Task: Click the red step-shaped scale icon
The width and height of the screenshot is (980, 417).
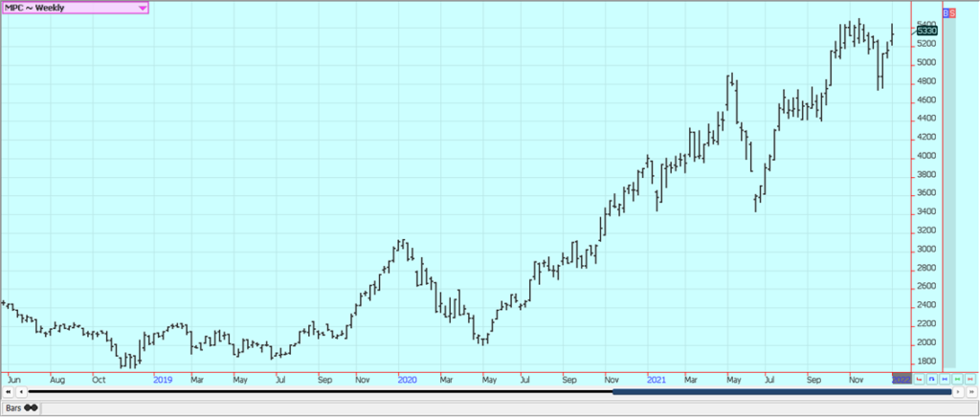Action: [919, 379]
